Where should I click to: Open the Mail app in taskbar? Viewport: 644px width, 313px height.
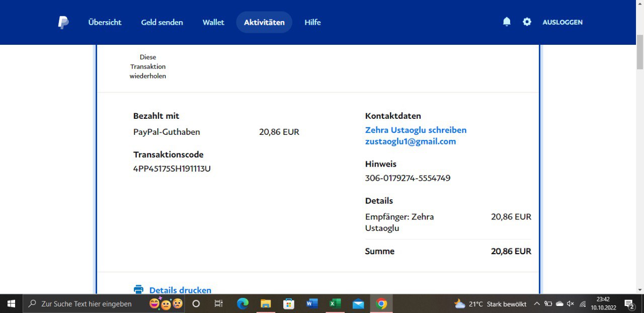click(358, 303)
